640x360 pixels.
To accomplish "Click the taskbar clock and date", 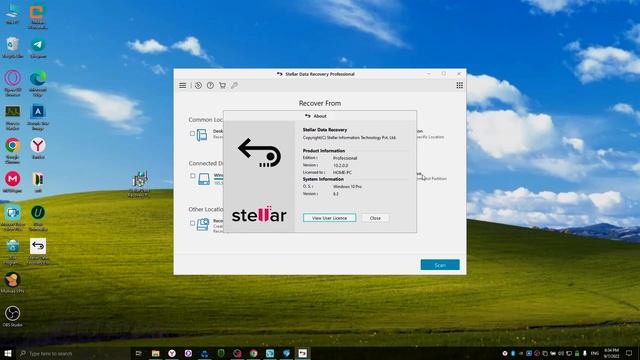I will tap(611, 353).
